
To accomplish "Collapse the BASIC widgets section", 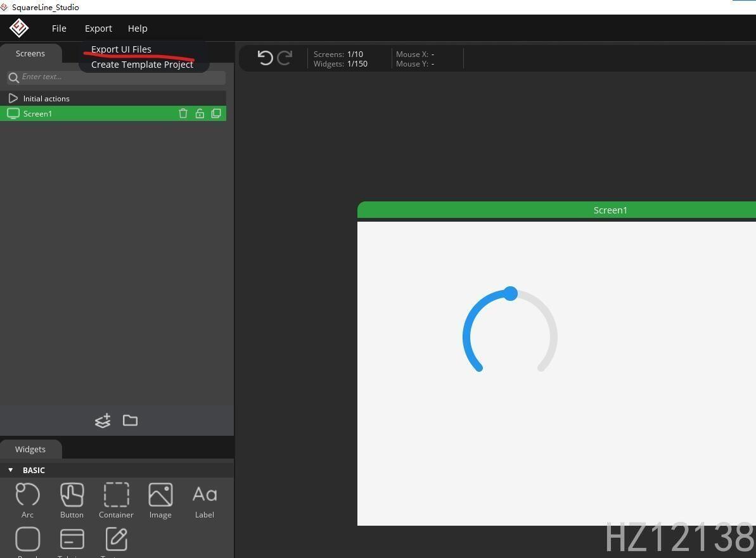I will (x=11, y=470).
